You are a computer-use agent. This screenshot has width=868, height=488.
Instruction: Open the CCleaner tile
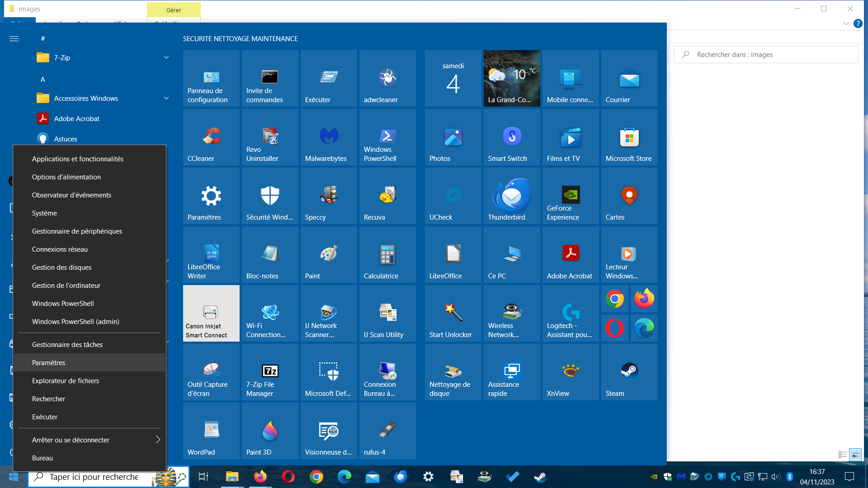pyautogui.click(x=211, y=137)
